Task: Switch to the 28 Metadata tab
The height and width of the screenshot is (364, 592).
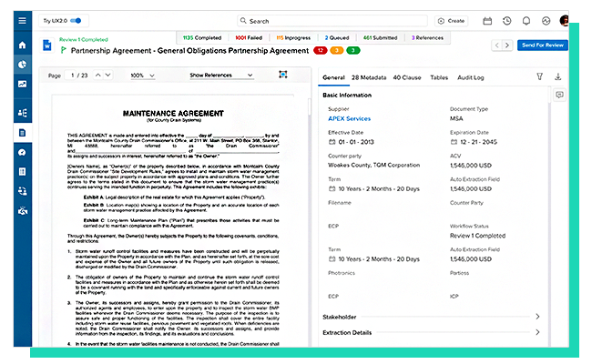Action: tap(369, 78)
